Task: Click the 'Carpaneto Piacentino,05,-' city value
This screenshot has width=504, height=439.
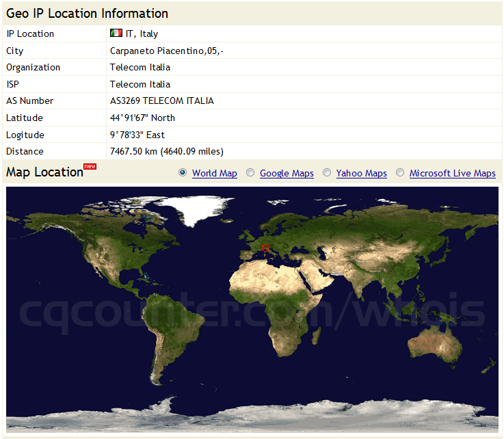Action: [166, 51]
